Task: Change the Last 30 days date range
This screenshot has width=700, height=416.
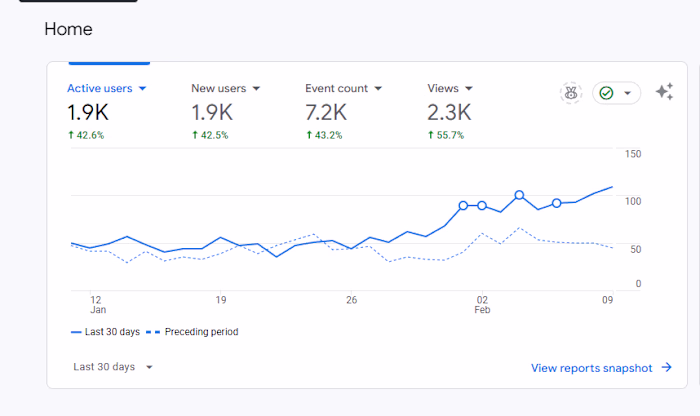Action: point(113,367)
